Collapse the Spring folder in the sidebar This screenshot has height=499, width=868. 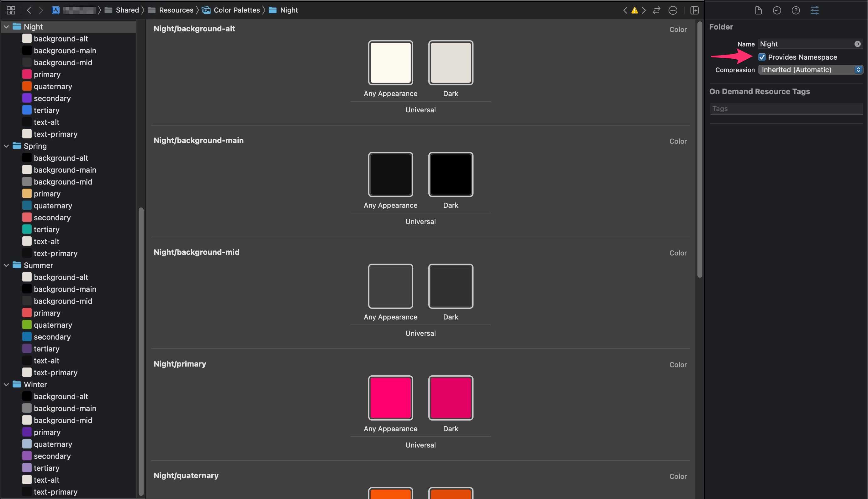7,146
